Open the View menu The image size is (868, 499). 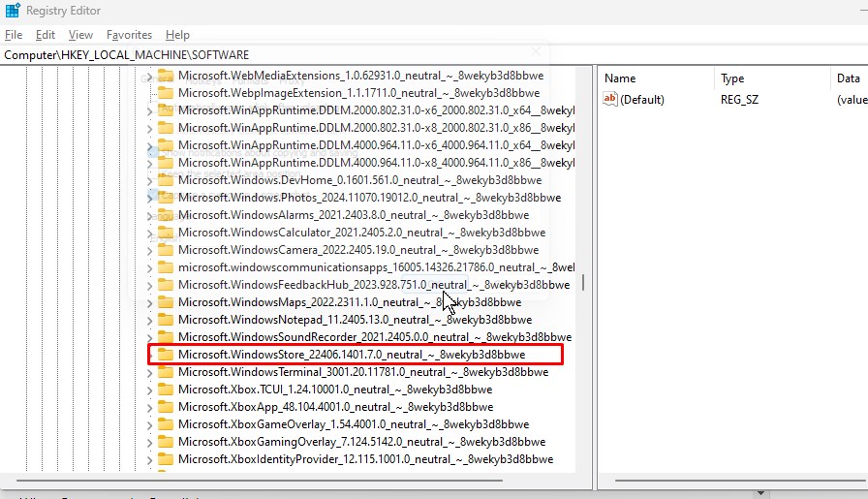[80, 34]
